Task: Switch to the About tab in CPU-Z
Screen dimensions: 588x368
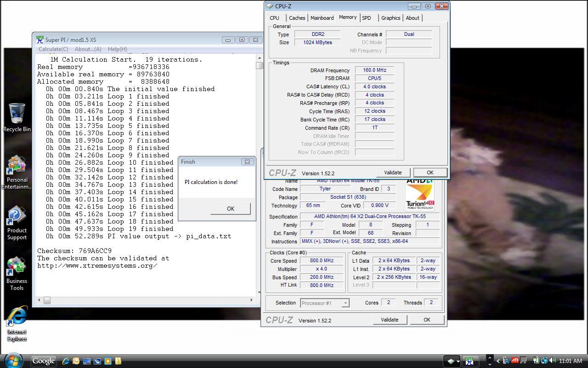Action: (413, 18)
